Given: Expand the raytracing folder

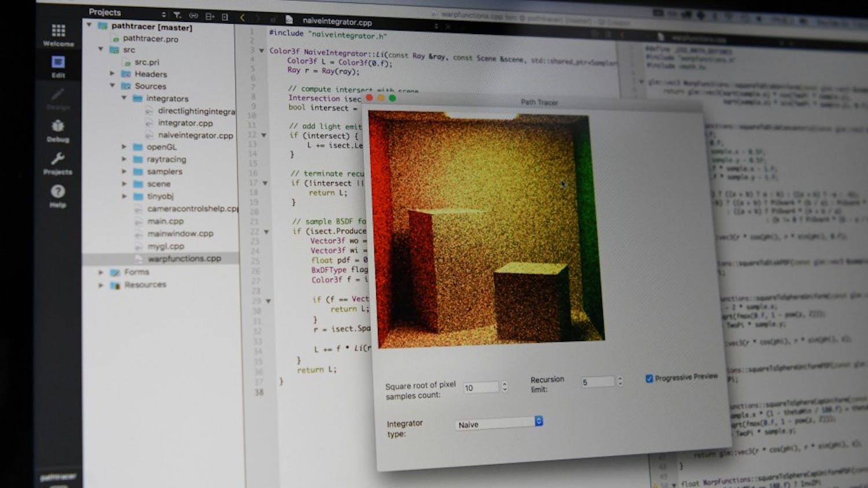Looking at the screenshot, I should click(x=124, y=159).
